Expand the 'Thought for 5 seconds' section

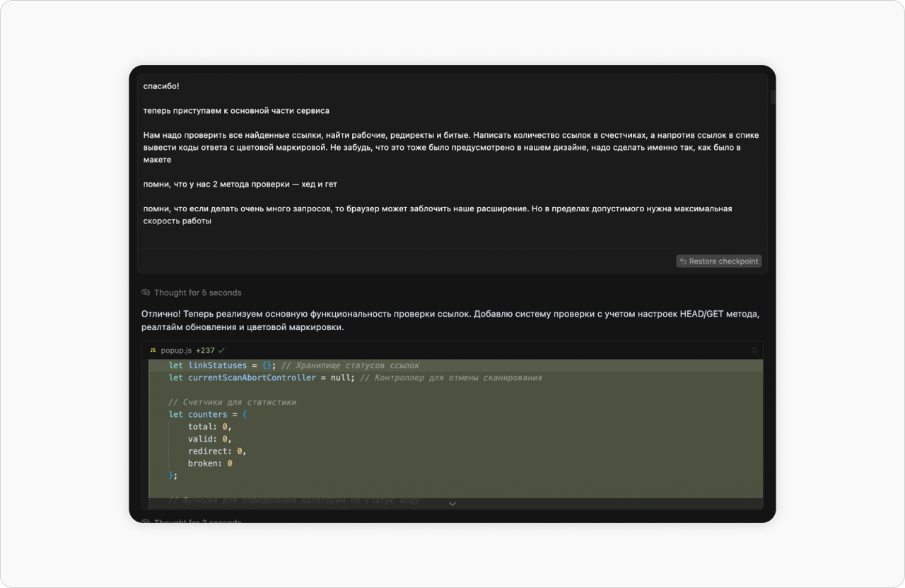(x=191, y=293)
